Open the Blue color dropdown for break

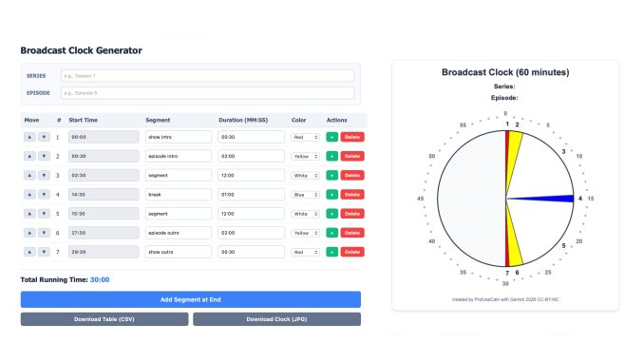(305, 195)
